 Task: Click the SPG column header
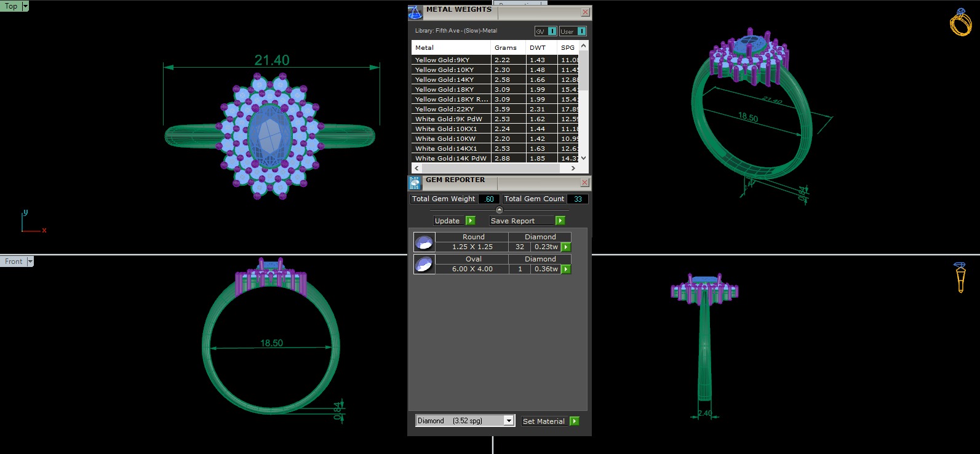click(x=568, y=47)
